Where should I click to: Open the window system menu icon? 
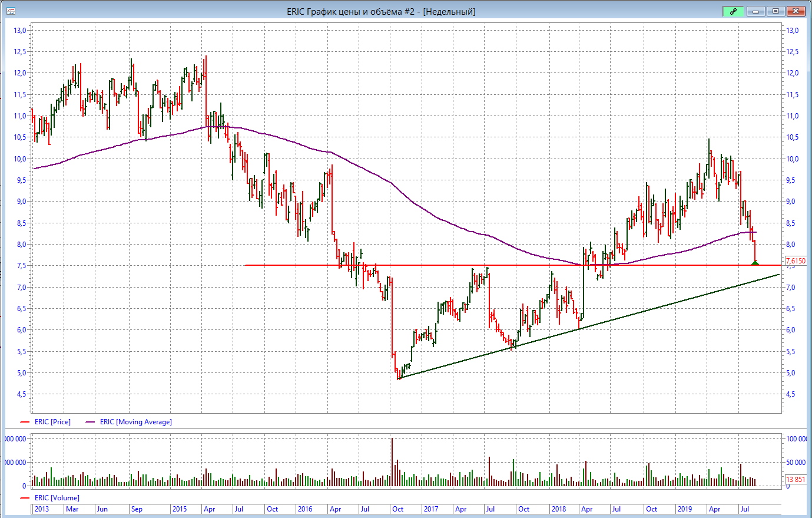[x=11, y=11]
